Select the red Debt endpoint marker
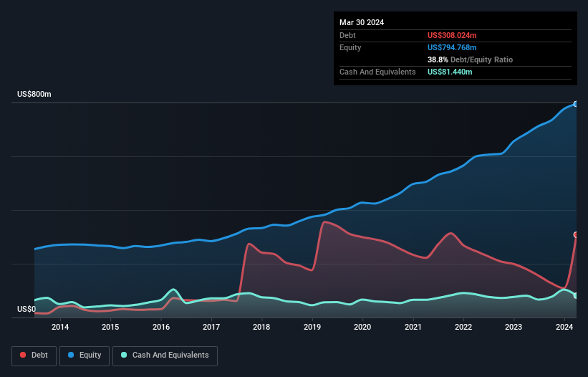 click(576, 234)
